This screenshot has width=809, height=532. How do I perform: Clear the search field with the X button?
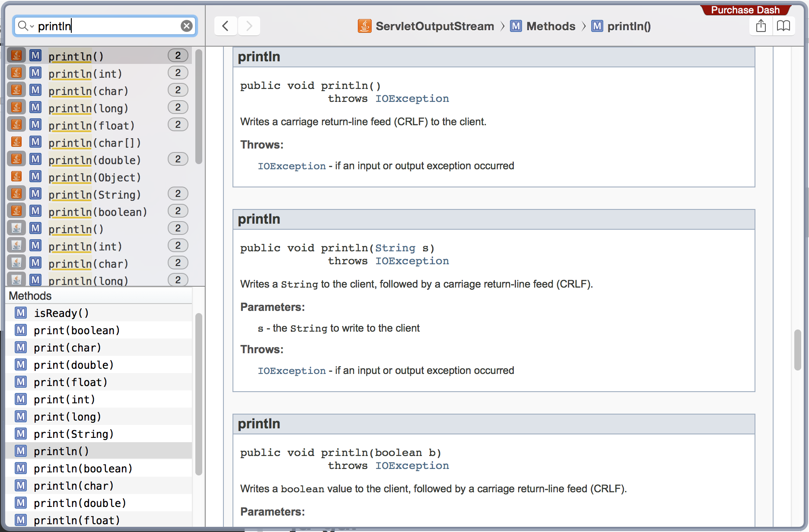(x=186, y=26)
